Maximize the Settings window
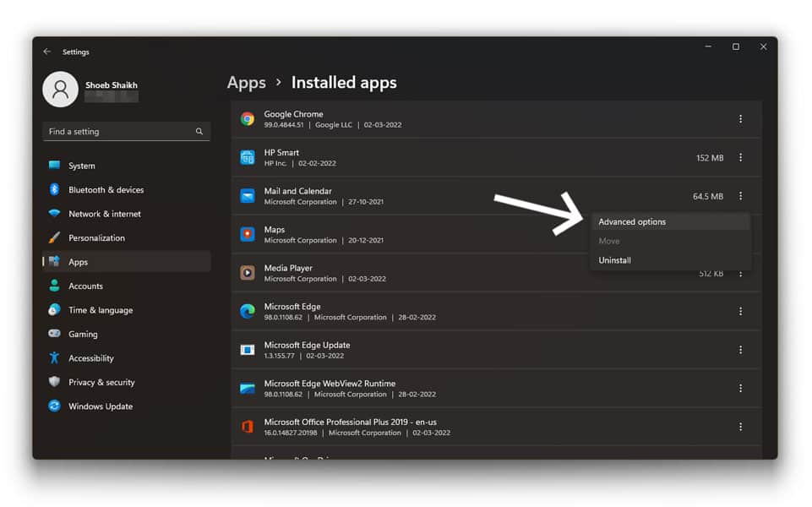The image size is (812, 507). click(x=735, y=46)
